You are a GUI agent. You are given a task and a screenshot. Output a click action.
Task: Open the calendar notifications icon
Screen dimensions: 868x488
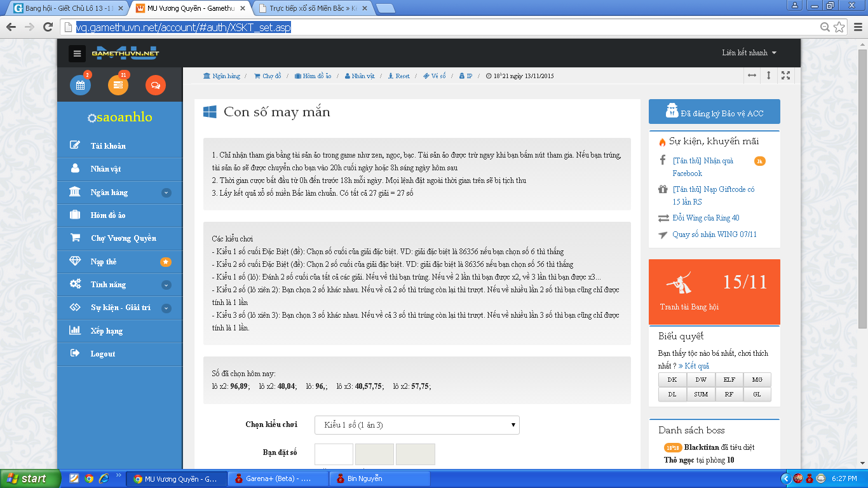click(80, 85)
